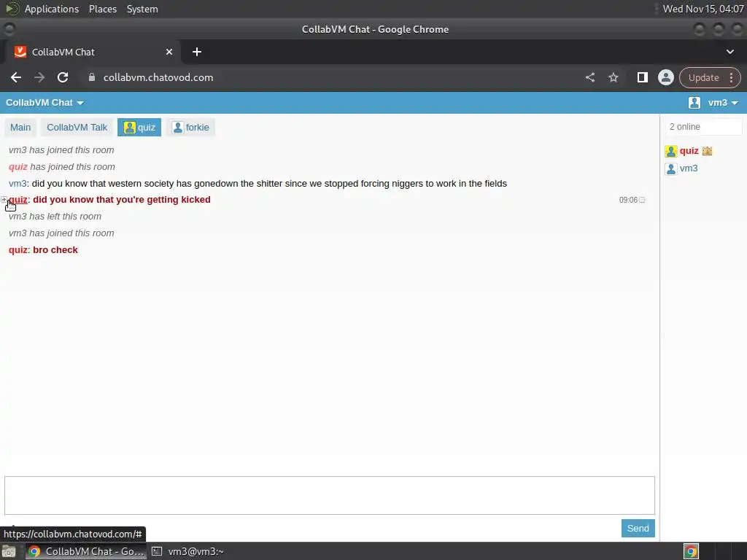Click 'quiz has joined this room' notice

coord(61,167)
